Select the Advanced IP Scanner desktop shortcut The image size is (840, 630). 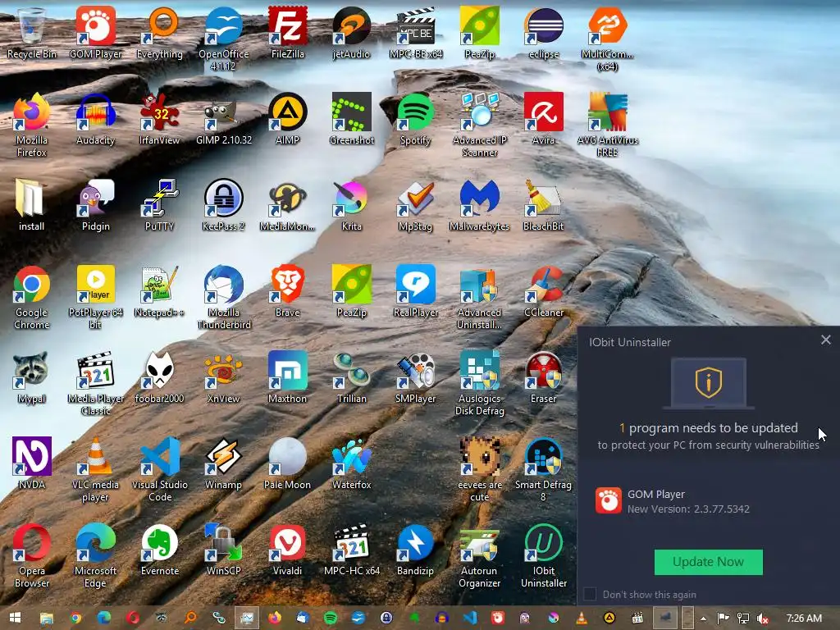point(479,125)
